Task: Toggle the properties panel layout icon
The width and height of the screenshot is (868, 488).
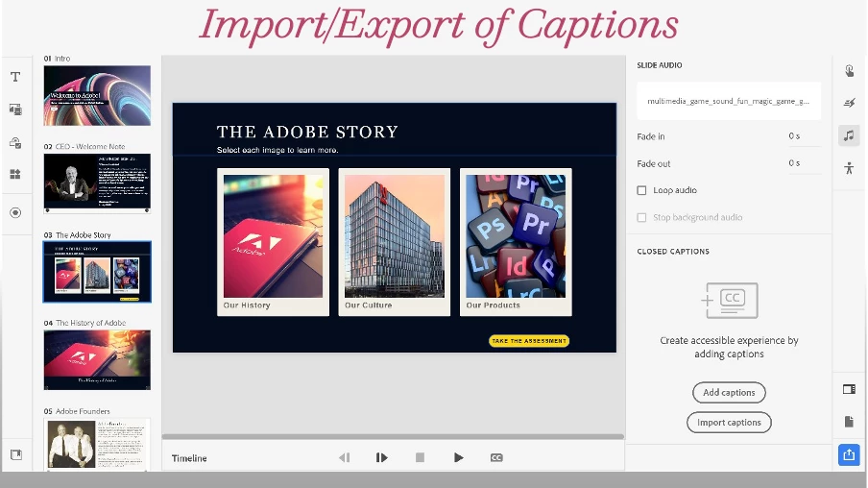Action: pos(849,389)
